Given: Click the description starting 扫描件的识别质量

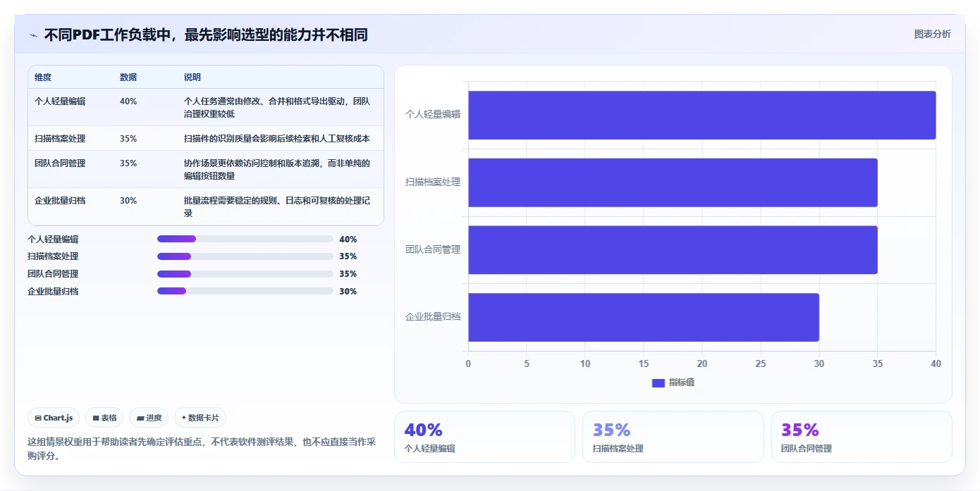Looking at the screenshot, I should (x=277, y=139).
